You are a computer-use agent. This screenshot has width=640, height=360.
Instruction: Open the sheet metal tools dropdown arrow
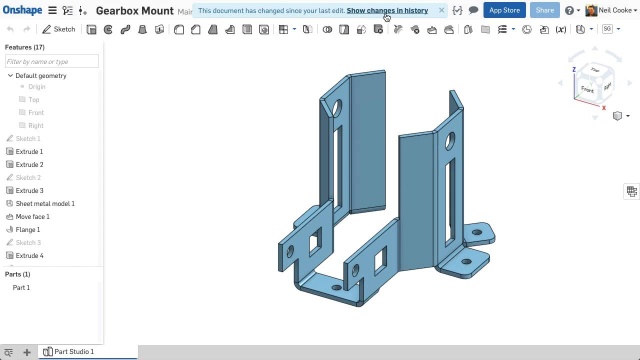click(x=591, y=29)
